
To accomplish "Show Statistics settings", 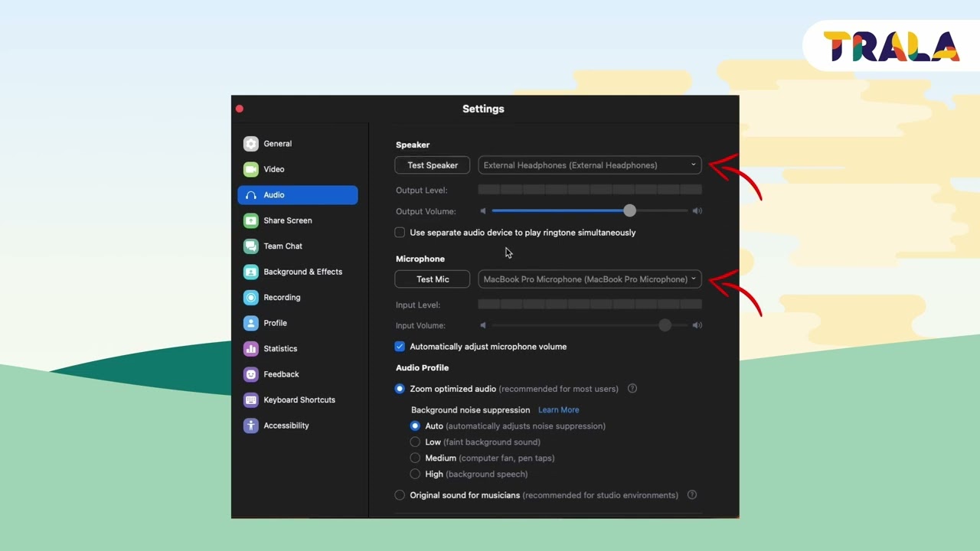I will (x=298, y=349).
